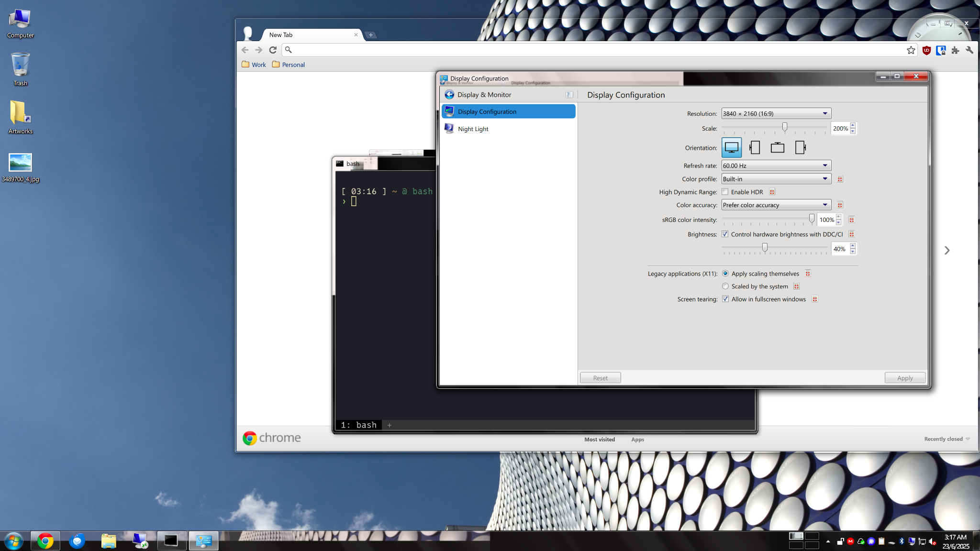Open the Color accuracy dropdown

point(776,205)
